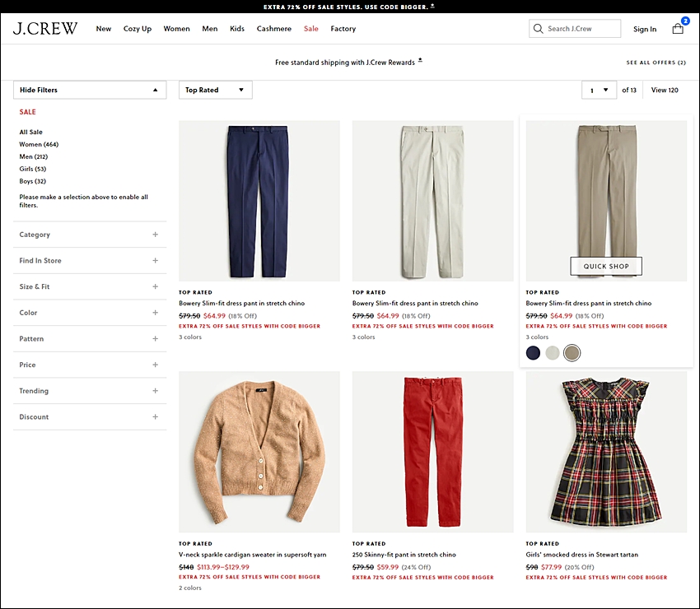Open the Stewart tartan dress image
Screen dimensions: 700x609
606,452
